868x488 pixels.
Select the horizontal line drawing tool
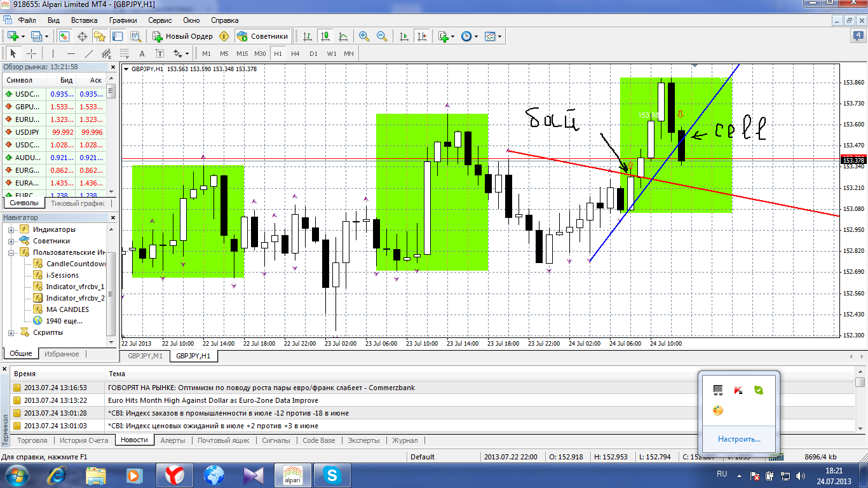pos(71,53)
